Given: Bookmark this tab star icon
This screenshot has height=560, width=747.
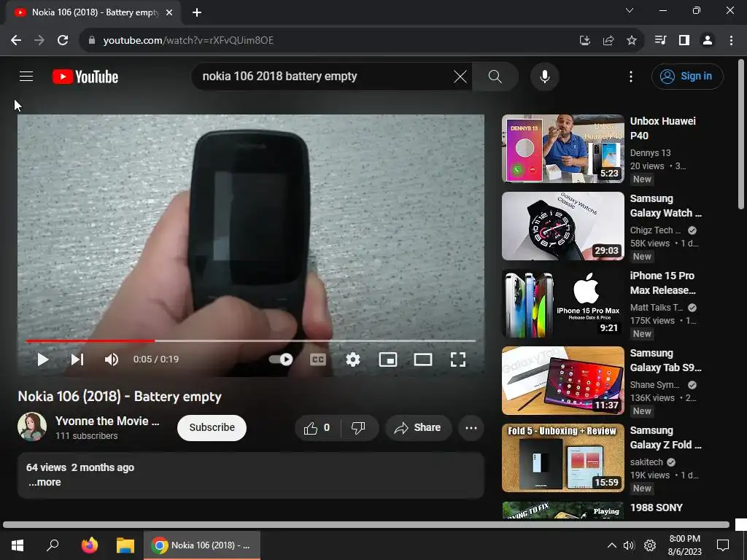Looking at the screenshot, I should 632,41.
